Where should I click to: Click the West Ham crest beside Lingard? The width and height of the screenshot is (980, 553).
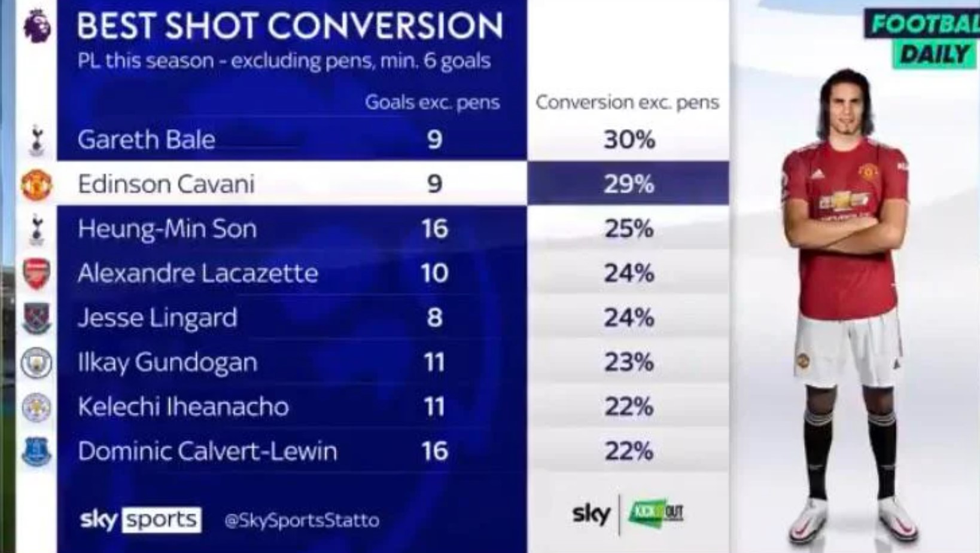(36, 318)
